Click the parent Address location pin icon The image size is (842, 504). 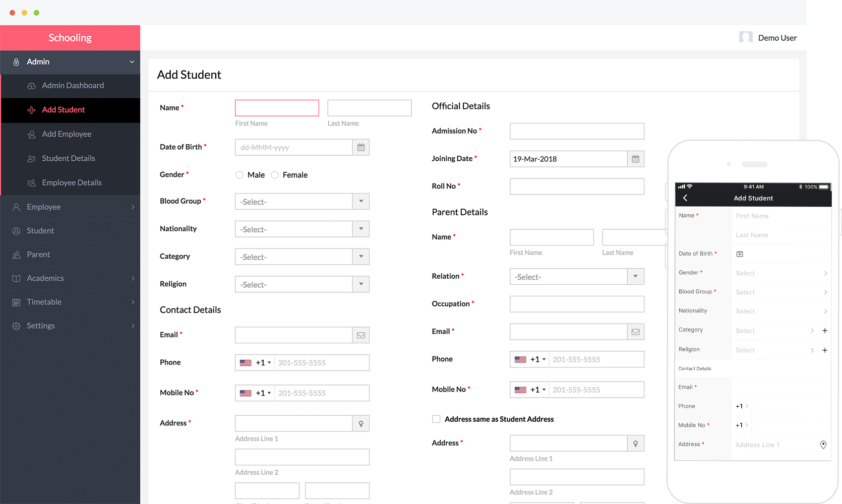[x=635, y=444]
